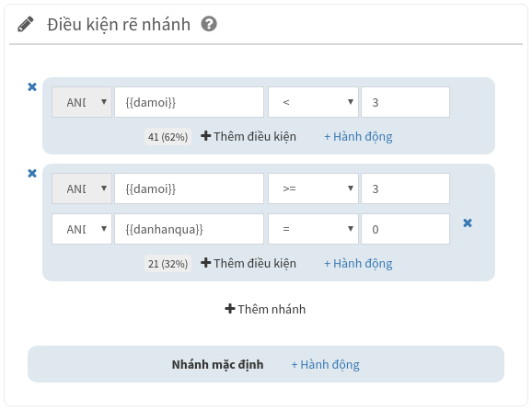The height and width of the screenshot is (411, 532).
Task: Click the value field containing 0
Action: 406,229
